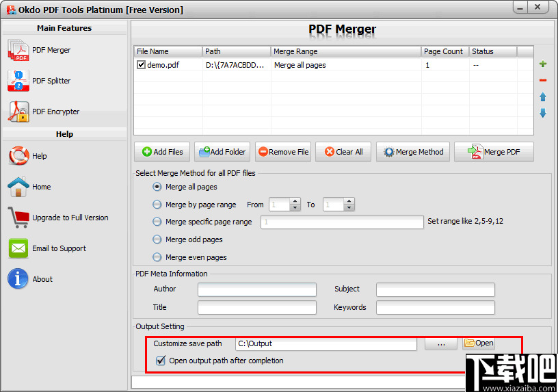Image resolution: width=558 pixels, height=392 pixels.
Task: Open Email to Support link
Action: [x=59, y=248]
